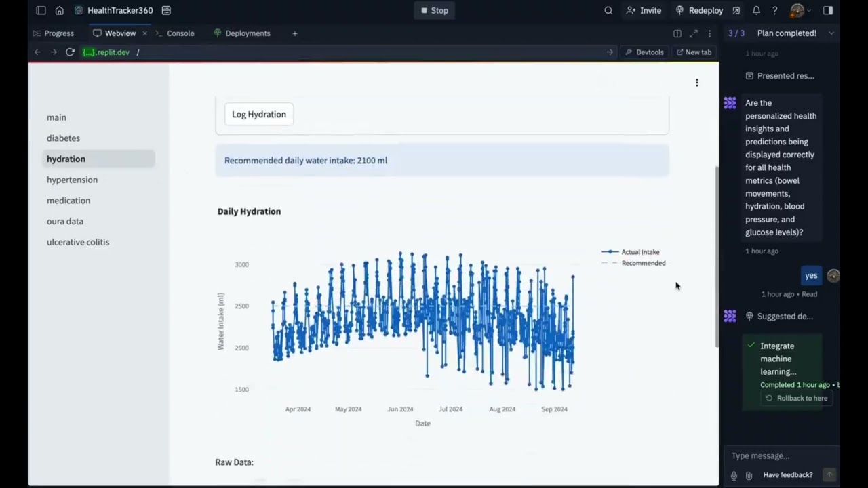Split the pane layout icon
Image resolution: width=868 pixels, height=488 pixels.
point(677,33)
